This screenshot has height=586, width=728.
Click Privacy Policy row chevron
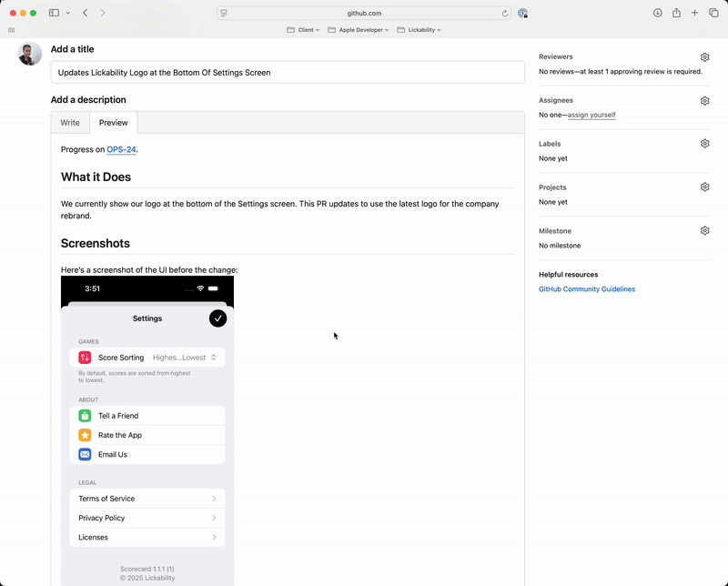coord(214,518)
